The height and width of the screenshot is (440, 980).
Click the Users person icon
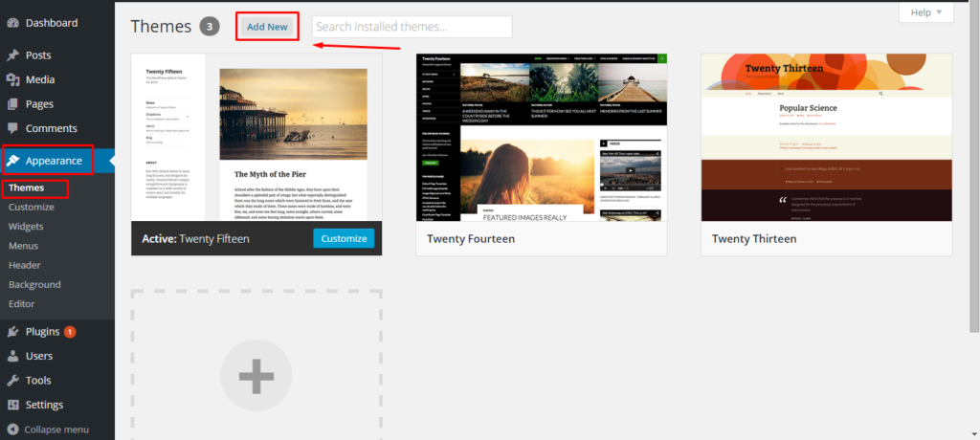[x=12, y=356]
